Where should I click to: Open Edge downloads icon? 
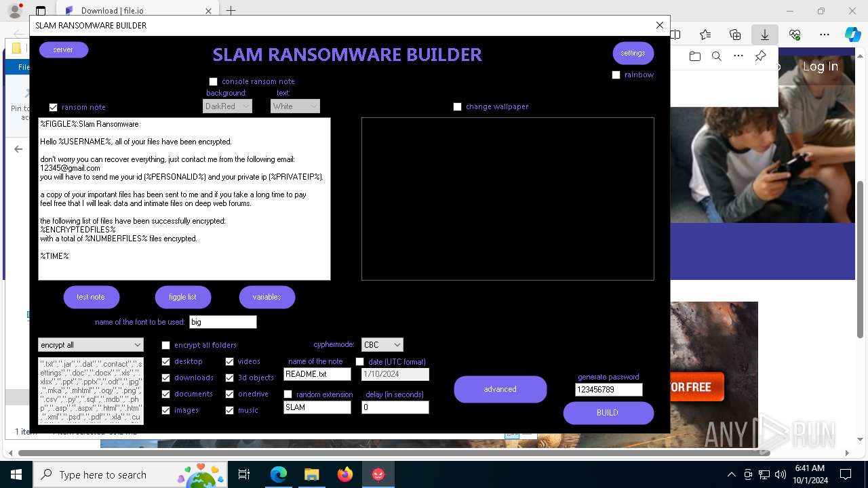click(x=765, y=35)
